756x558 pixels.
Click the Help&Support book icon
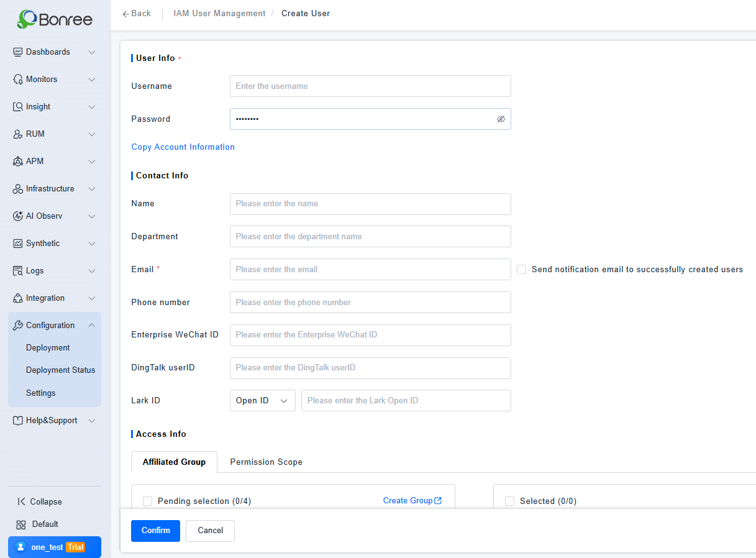(18, 421)
